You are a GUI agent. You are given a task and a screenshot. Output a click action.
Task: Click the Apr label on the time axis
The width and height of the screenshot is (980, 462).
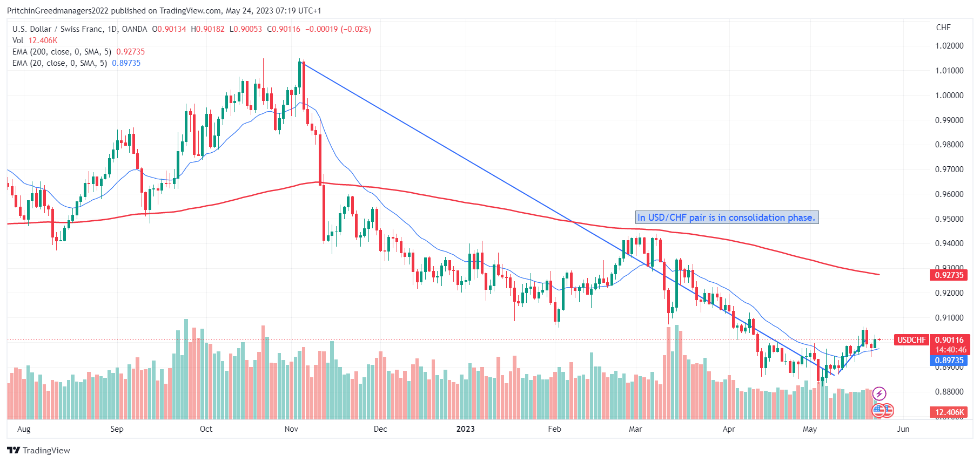coord(729,429)
